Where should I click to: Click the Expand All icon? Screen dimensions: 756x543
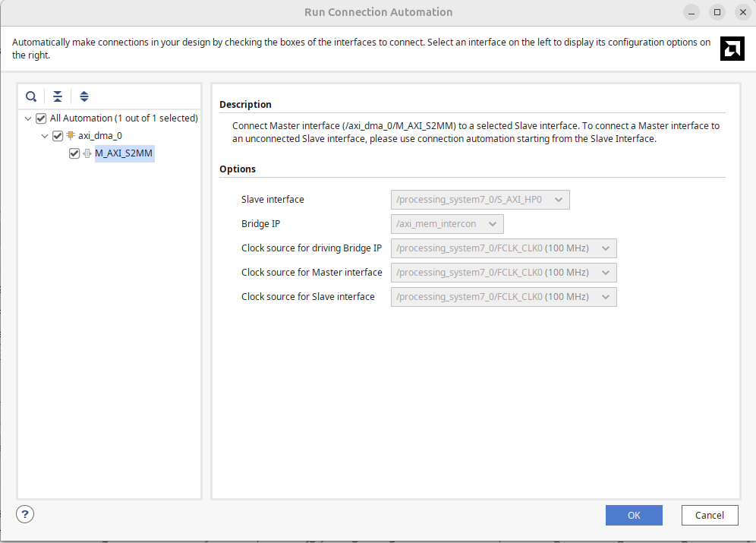[x=84, y=96]
